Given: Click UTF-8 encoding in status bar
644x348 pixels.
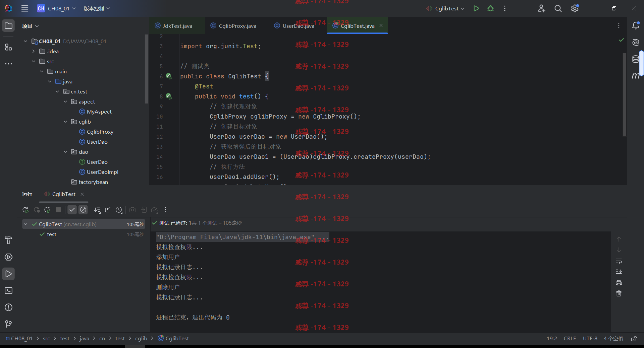Looking at the screenshot, I should click(590, 339).
